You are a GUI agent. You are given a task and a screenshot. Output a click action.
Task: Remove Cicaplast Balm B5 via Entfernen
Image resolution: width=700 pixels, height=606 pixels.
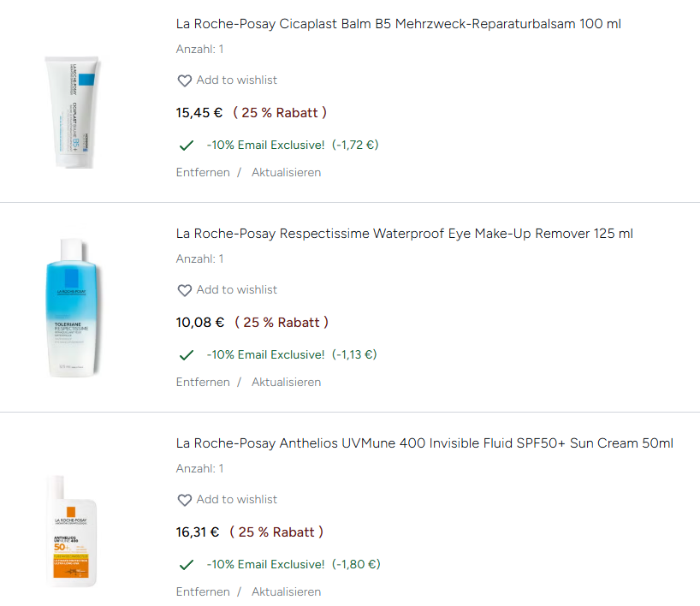[203, 172]
